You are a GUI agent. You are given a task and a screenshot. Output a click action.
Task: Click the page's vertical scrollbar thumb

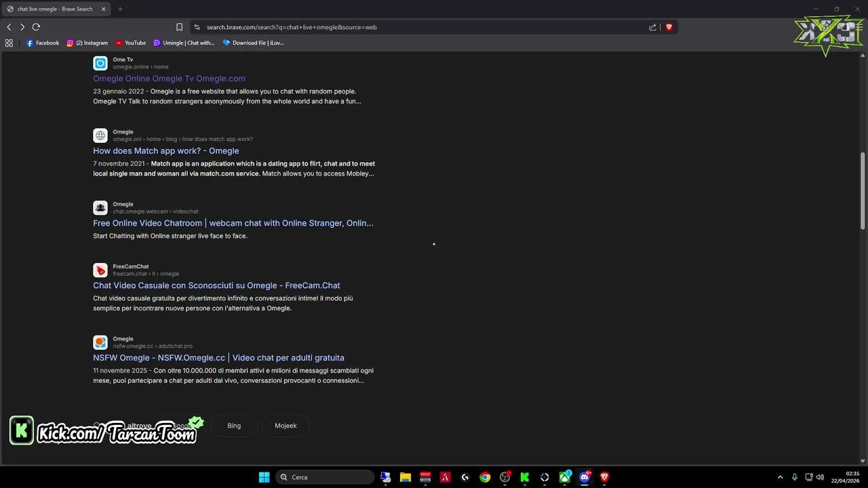click(x=863, y=191)
